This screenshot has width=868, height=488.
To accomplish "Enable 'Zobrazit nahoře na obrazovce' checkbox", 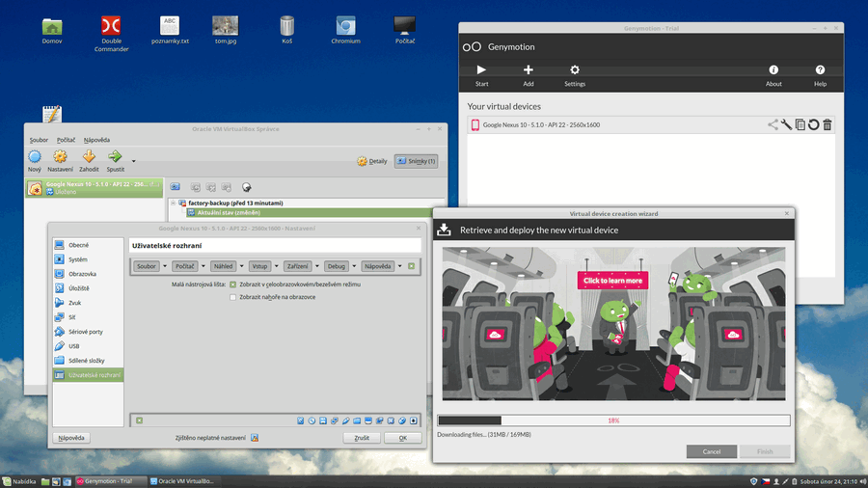I will [232, 297].
